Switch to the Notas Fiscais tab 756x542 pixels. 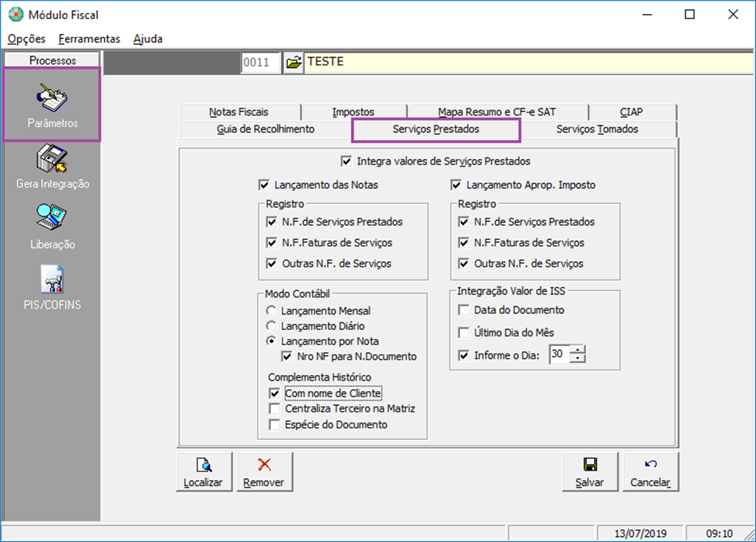239,112
